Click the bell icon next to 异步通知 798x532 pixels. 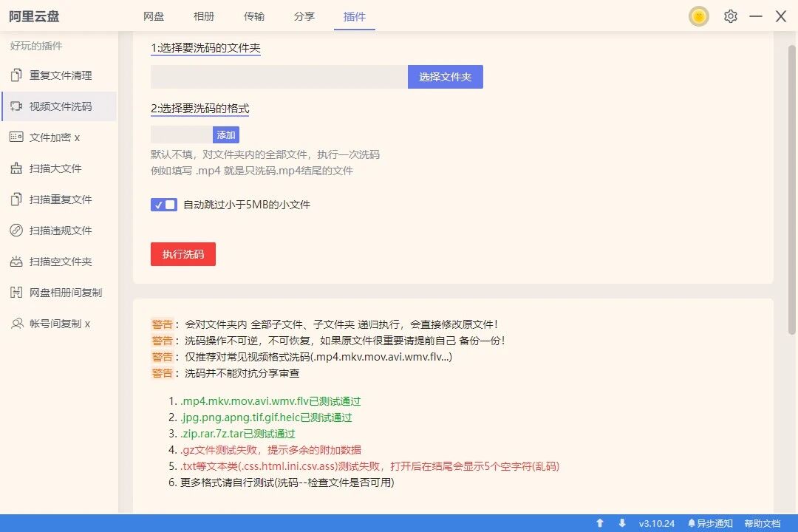(691, 523)
